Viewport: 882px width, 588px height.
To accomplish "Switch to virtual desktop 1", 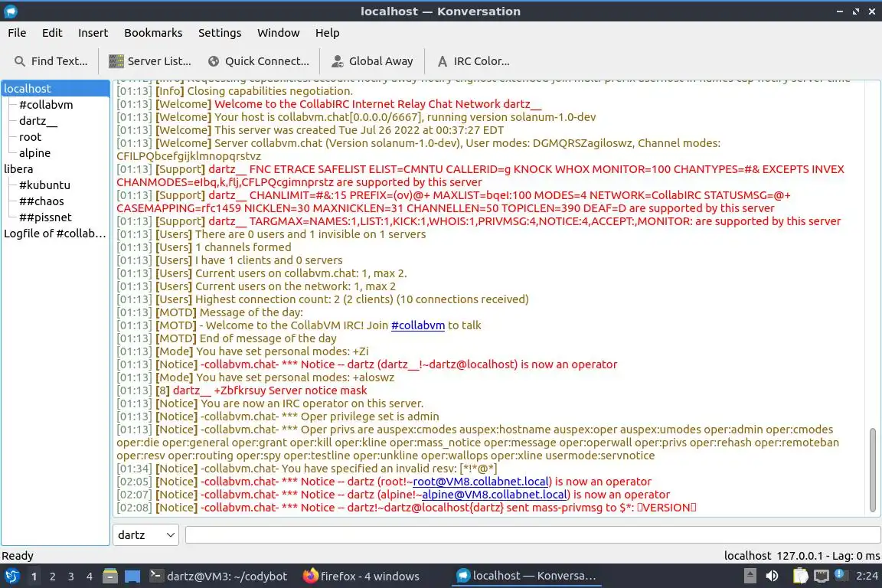I will (34, 577).
